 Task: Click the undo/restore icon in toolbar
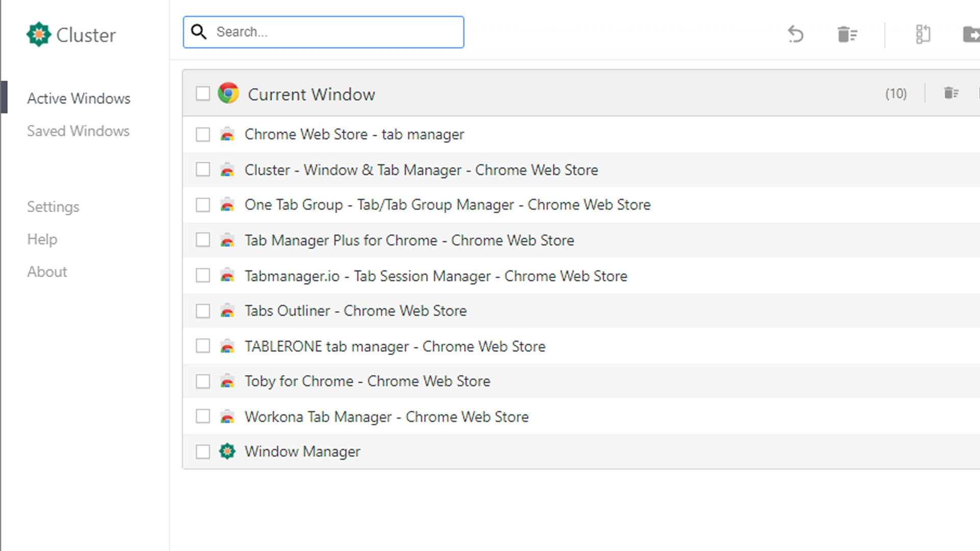tap(796, 34)
